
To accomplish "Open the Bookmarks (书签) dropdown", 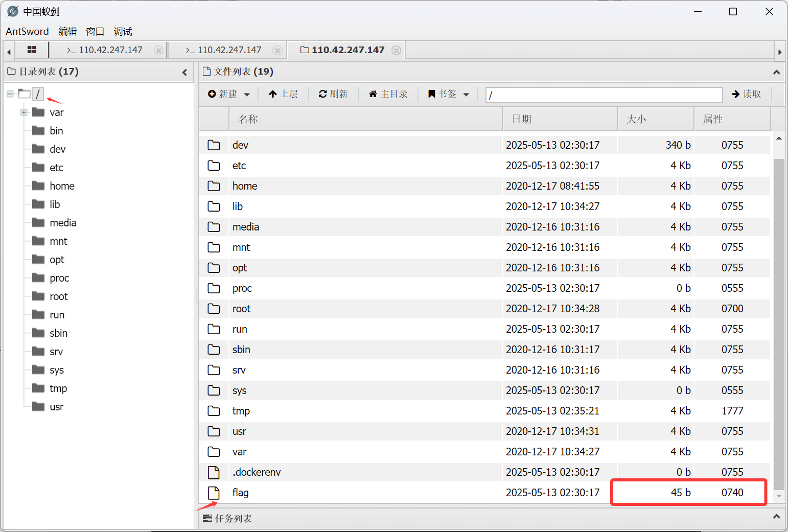I will click(x=449, y=94).
